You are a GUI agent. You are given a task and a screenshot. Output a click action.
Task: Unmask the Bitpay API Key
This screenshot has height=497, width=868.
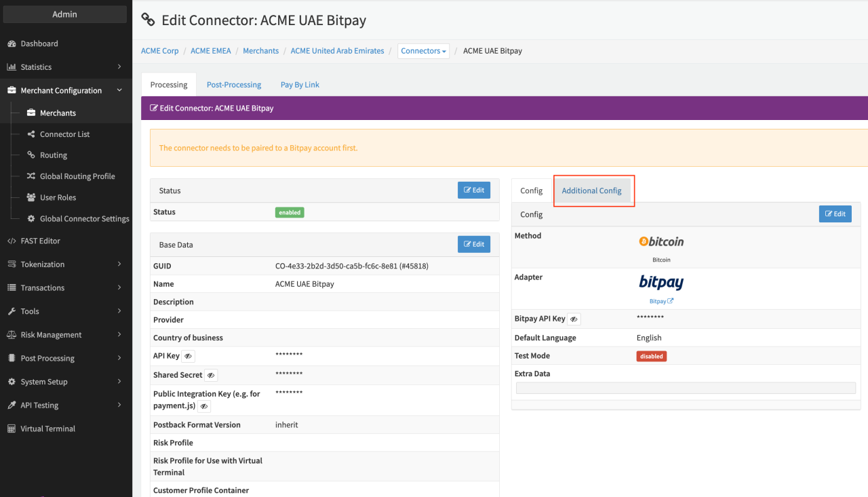point(574,319)
